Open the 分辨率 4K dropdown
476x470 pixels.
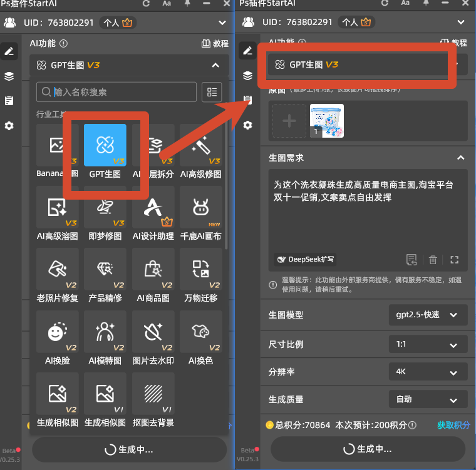coord(428,372)
